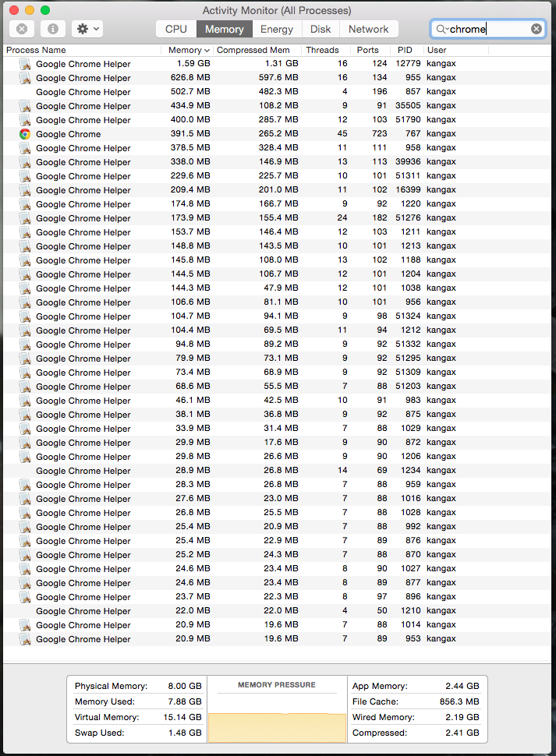556x756 pixels.
Task: Click helper icon for PID 953 row
Action: [25, 639]
